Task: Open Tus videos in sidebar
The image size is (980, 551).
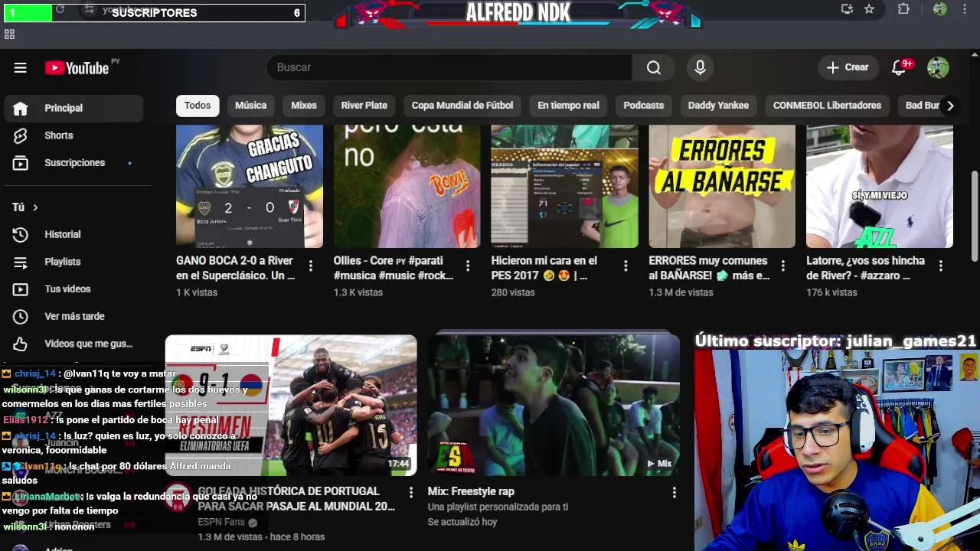Action: (73, 289)
